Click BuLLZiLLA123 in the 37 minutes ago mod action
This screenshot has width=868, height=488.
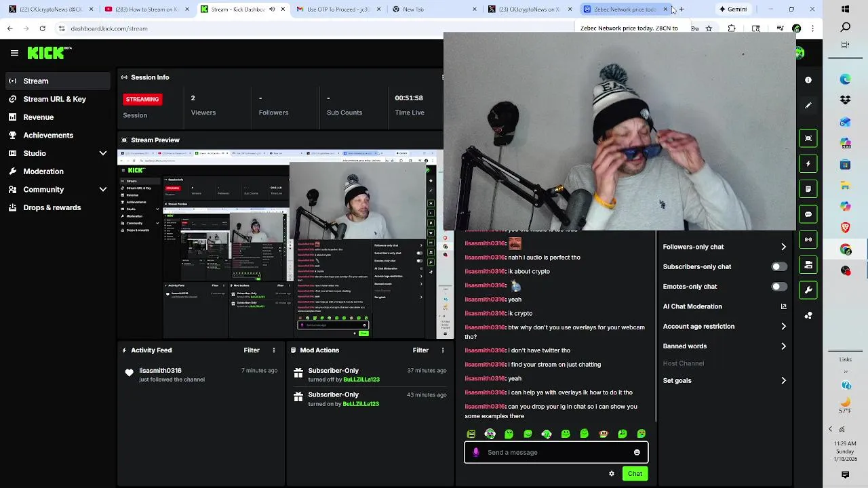(x=361, y=380)
